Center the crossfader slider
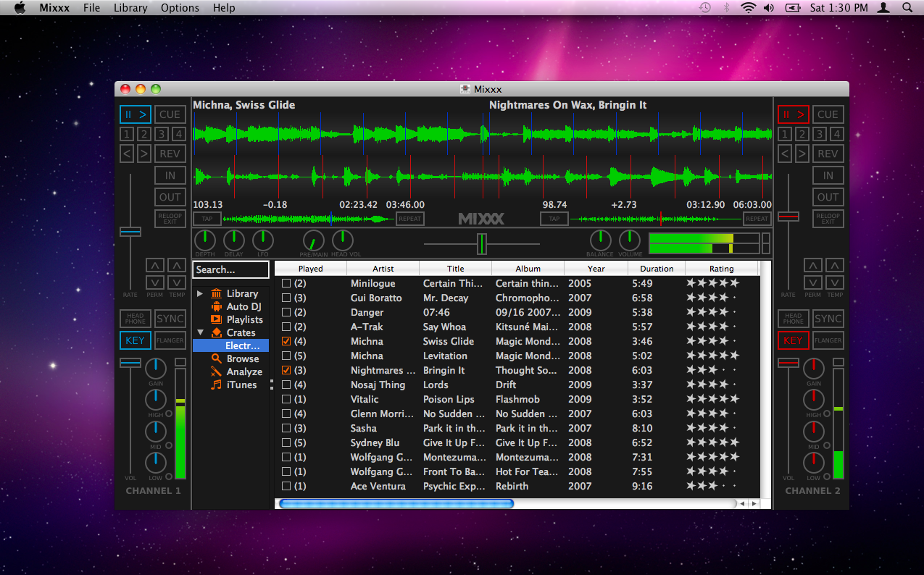The height and width of the screenshot is (575, 924). tap(482, 244)
